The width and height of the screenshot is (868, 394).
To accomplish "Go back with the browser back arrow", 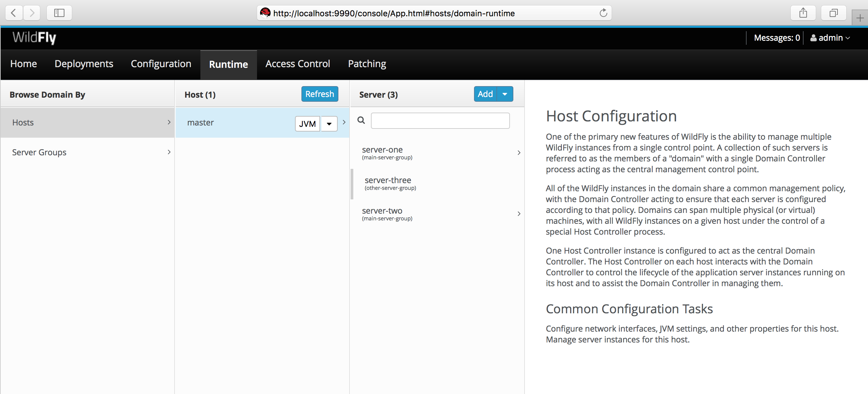I will pos(14,13).
